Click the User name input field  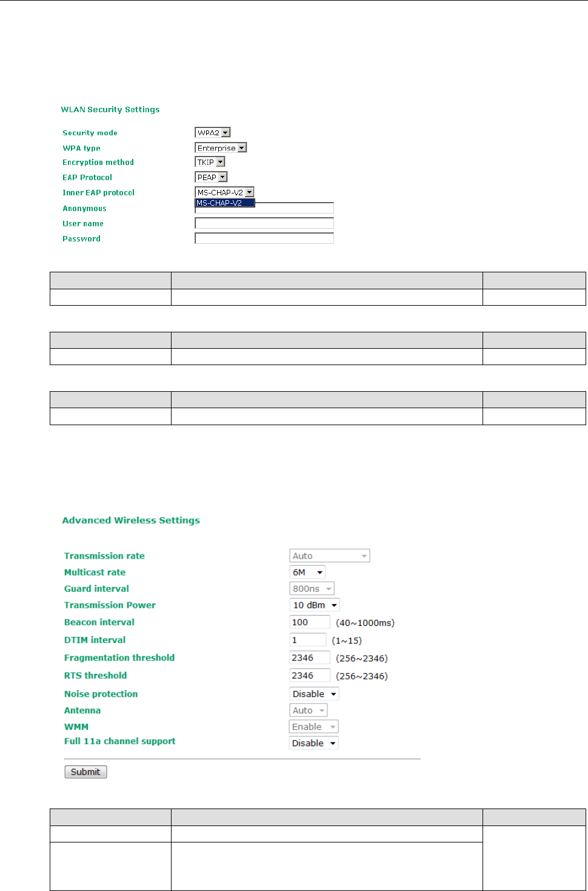point(264,223)
